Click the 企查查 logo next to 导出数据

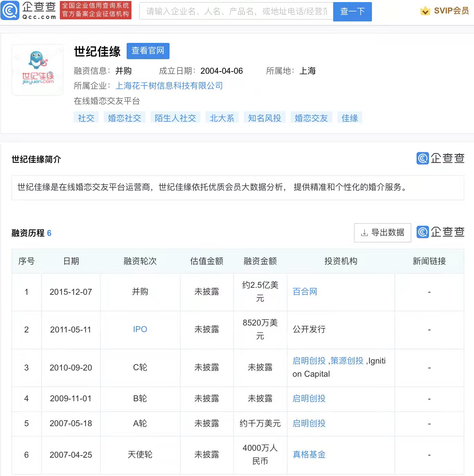pos(440,232)
